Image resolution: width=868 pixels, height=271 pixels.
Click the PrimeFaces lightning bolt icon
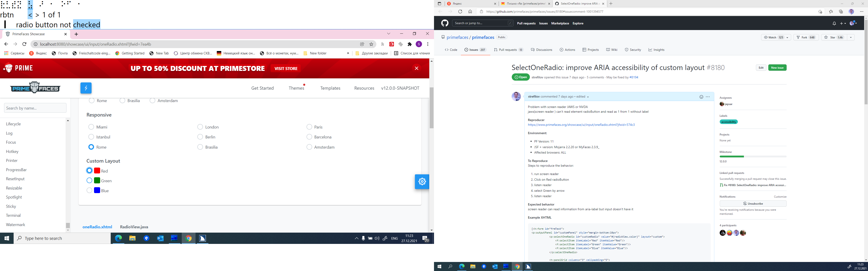point(86,88)
